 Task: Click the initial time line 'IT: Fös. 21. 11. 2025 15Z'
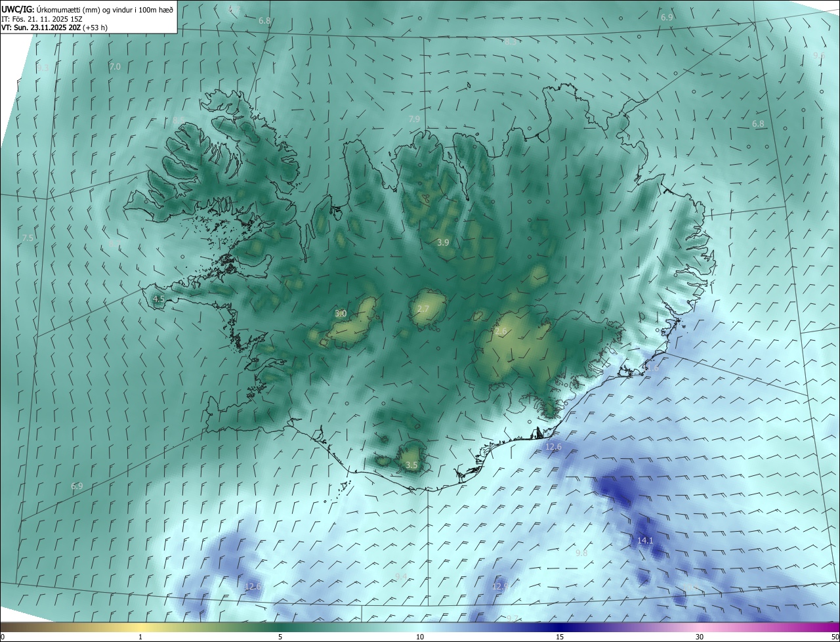(x=41, y=19)
